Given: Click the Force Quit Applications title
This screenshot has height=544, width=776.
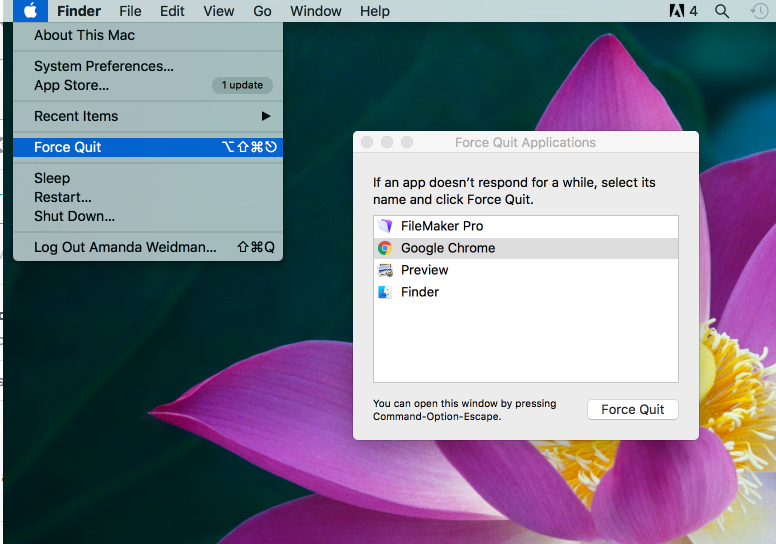Looking at the screenshot, I should click(x=525, y=143).
